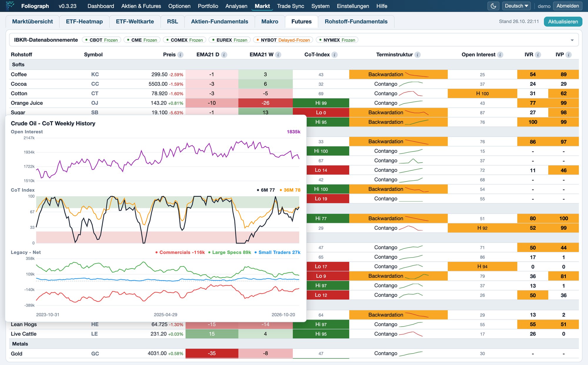Open the Aktien-Fundamentals tab
Screen dimensions: 588x365
click(220, 21)
